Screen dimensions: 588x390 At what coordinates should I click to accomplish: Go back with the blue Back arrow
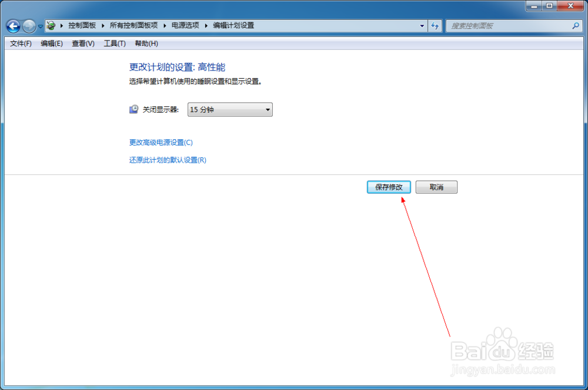click(13, 26)
